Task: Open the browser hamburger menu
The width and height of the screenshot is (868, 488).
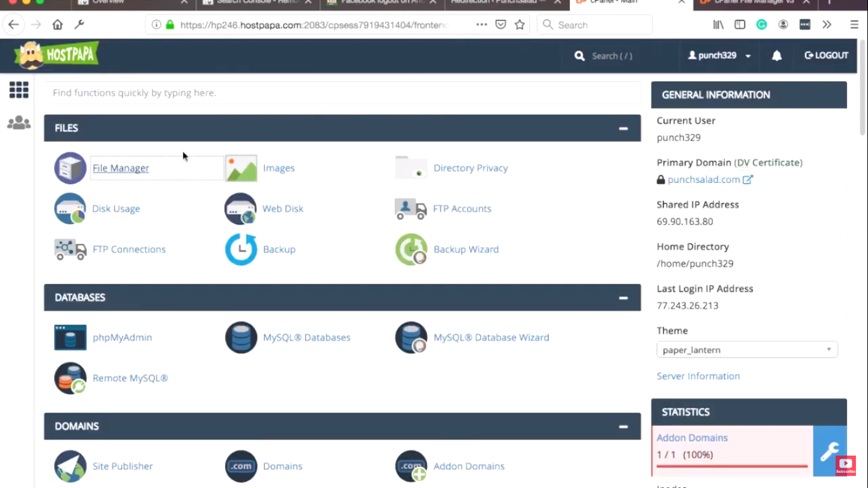Action: coord(854,25)
